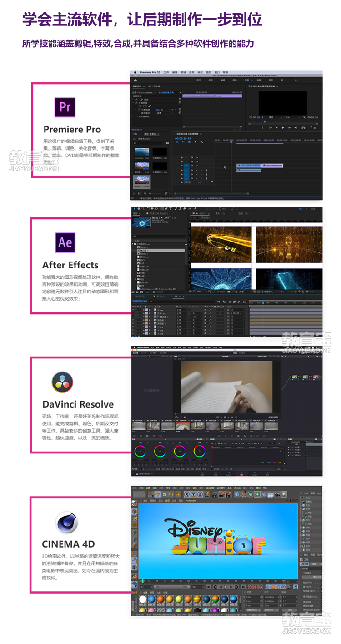Image resolution: width=341 pixels, height=644 pixels.
Task: Click Premiere timeline timecode 00:00:18:15
Action: click(x=183, y=138)
